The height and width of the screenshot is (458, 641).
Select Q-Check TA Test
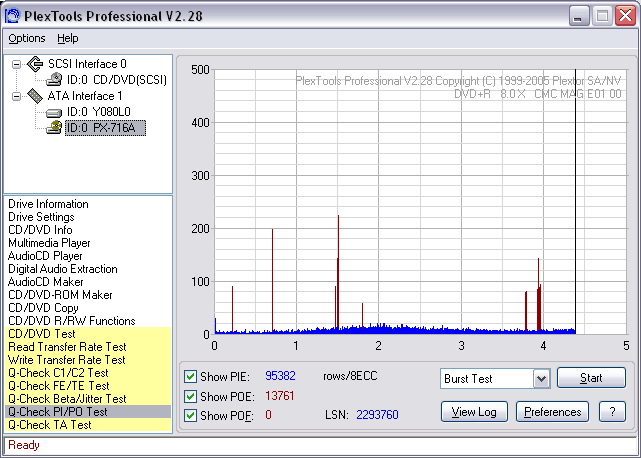point(88,425)
